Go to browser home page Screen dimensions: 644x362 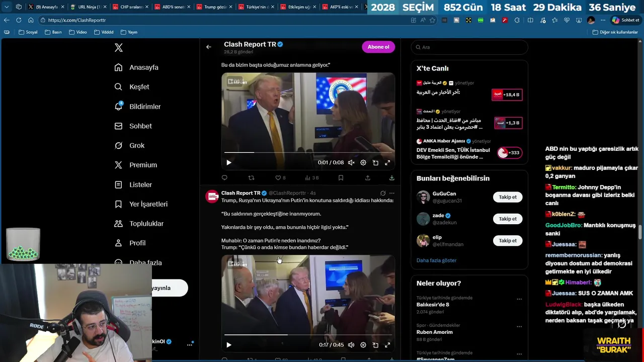tap(31, 20)
